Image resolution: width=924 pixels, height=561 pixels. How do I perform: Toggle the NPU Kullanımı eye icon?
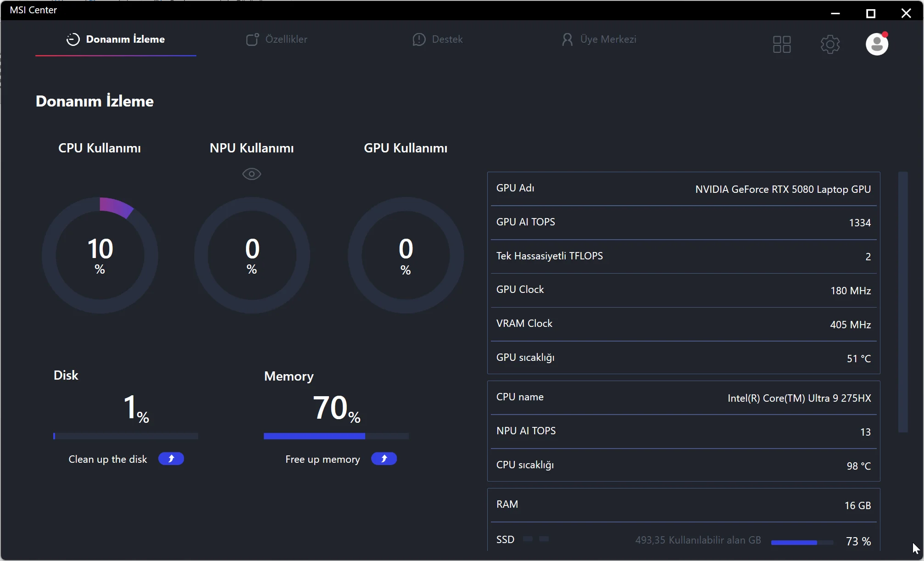point(251,174)
